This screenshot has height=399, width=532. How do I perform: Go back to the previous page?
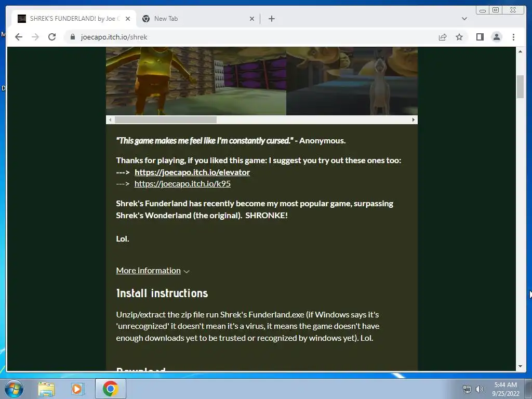(x=19, y=37)
